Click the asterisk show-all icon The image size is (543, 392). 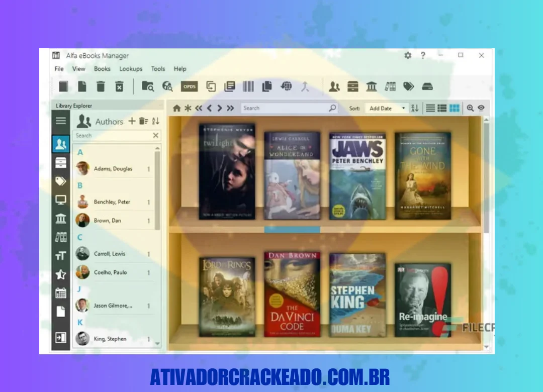point(188,108)
